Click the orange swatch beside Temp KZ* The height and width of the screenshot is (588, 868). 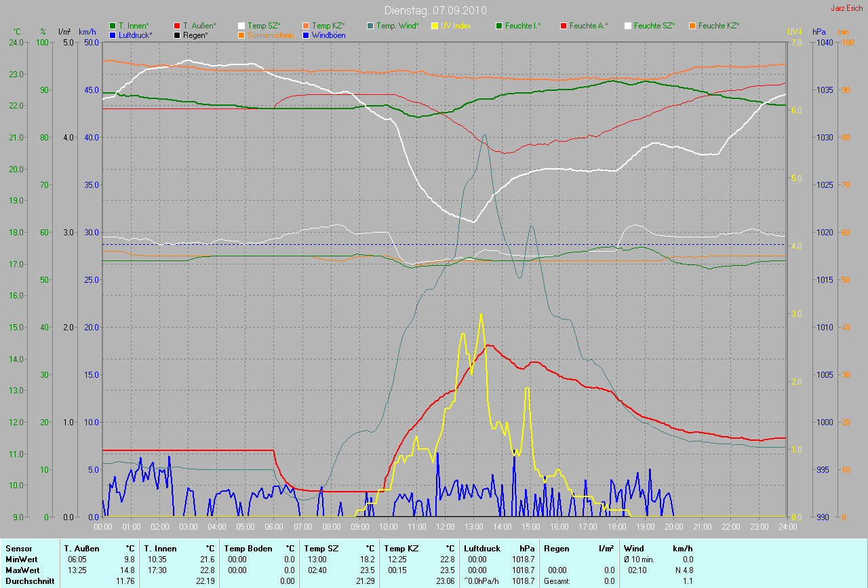pos(306,26)
